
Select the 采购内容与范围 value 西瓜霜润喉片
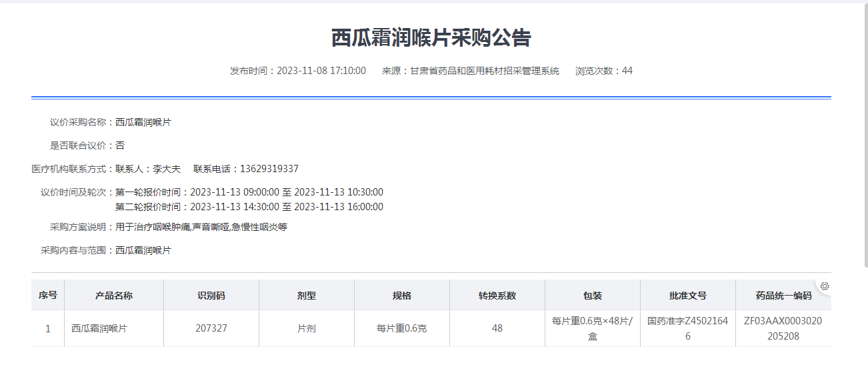143,250
